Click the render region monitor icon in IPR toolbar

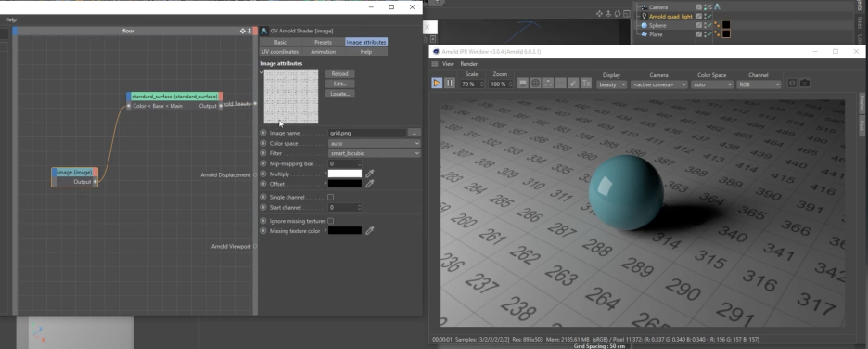[523, 84]
